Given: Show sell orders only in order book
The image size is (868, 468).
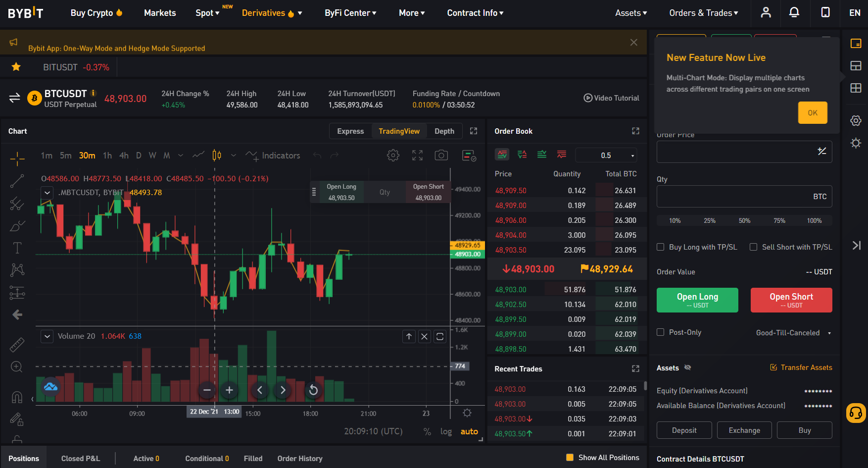Looking at the screenshot, I should 562,155.
